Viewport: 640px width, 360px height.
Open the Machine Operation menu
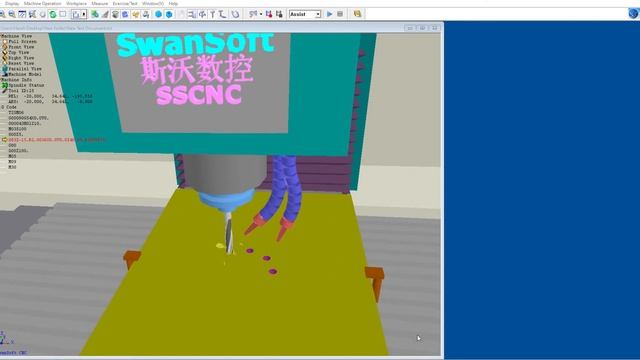pyautogui.click(x=42, y=3)
